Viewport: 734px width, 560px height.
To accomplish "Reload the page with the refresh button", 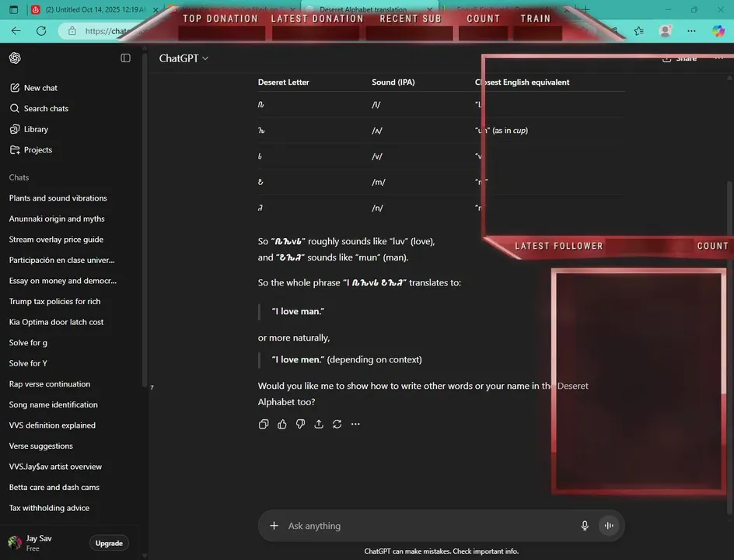I will [41, 31].
